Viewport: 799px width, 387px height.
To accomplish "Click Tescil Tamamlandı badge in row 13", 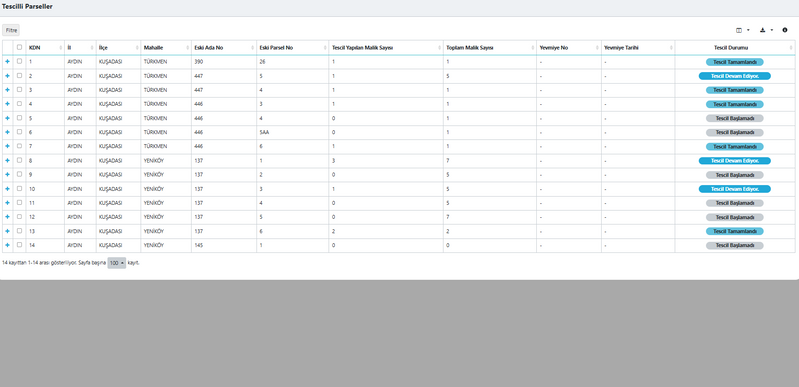I will point(734,231).
